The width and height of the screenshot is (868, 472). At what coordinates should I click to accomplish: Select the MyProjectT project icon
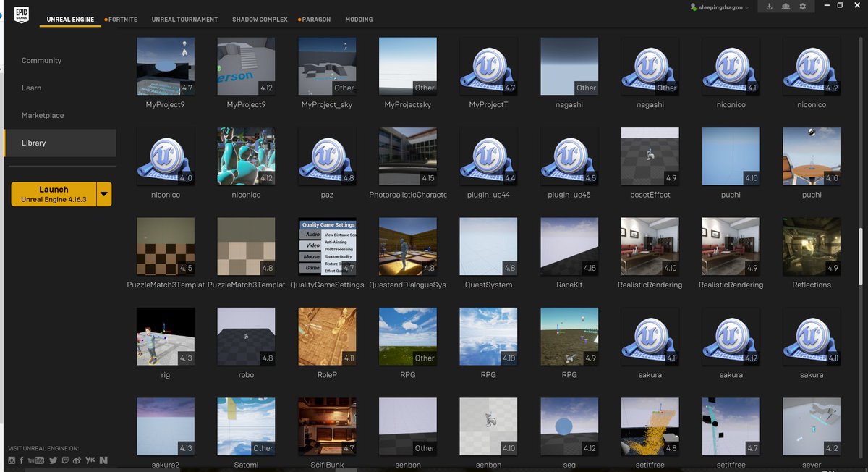tap(488, 67)
